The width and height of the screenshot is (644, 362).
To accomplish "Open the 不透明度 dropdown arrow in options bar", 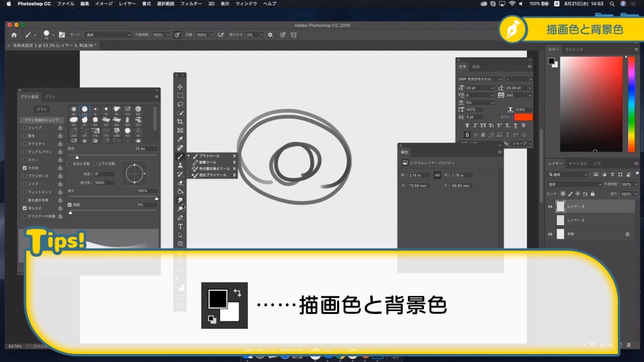I will tap(167, 34).
